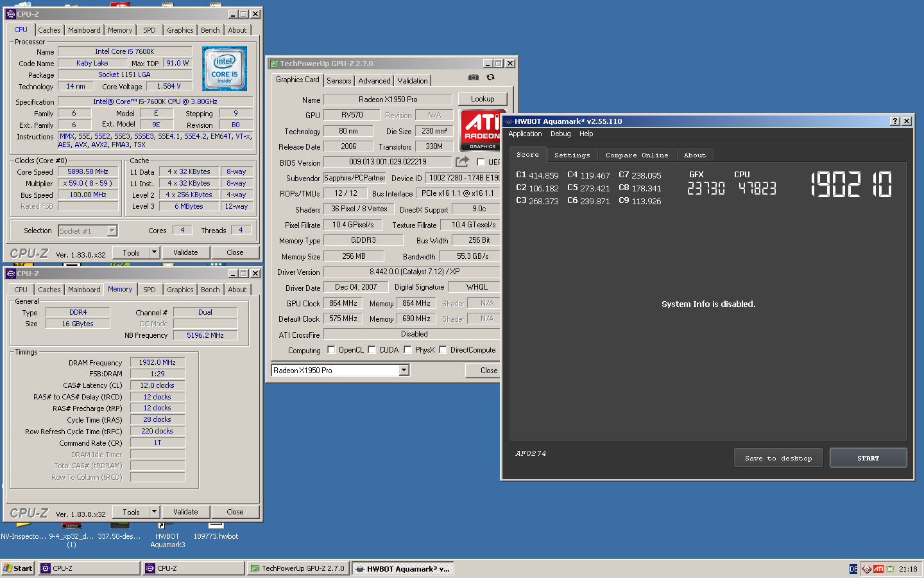Click the AF0274 text in Aquamark

tap(530, 453)
